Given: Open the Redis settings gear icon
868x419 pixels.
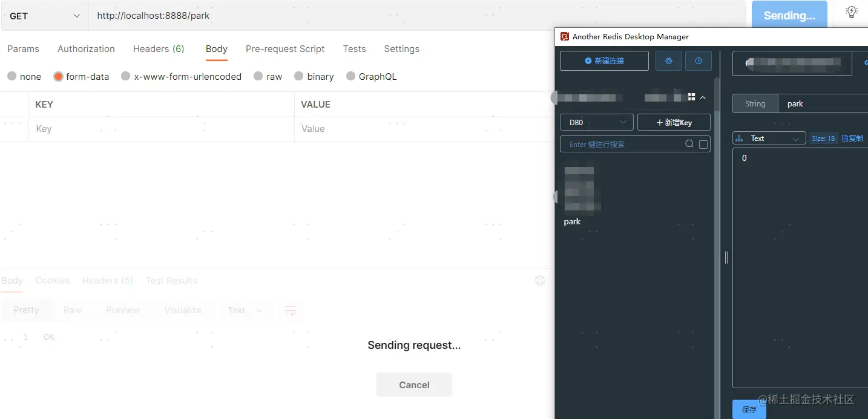Looking at the screenshot, I should [x=669, y=61].
